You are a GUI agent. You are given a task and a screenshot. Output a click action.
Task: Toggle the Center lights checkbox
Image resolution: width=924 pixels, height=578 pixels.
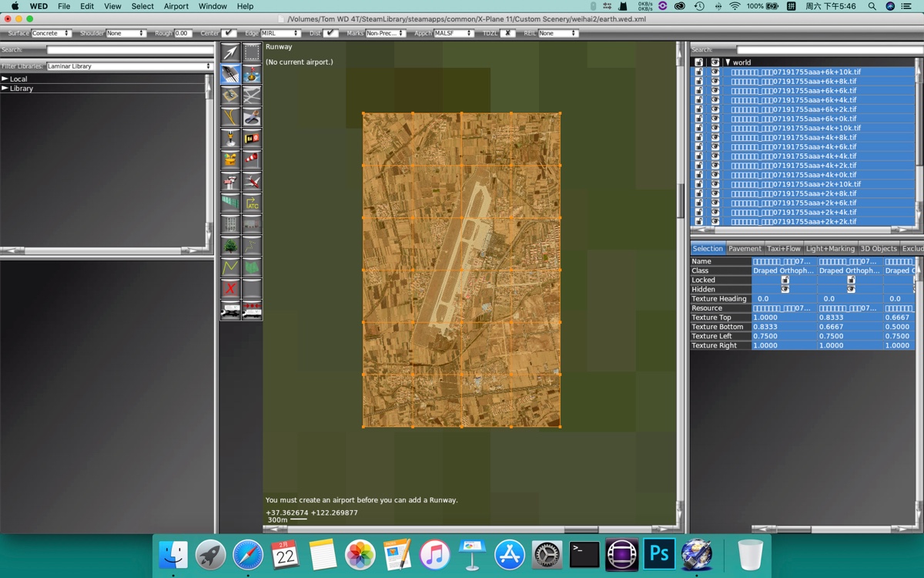tap(229, 33)
